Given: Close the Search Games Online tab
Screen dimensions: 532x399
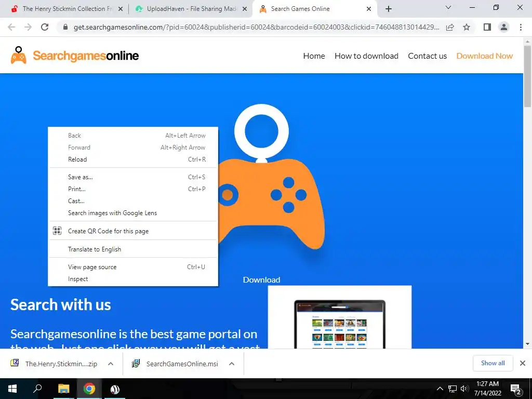Looking at the screenshot, I should click(369, 9).
